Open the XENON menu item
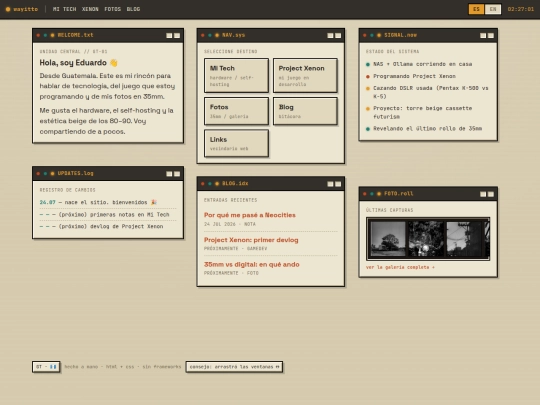 90,9
